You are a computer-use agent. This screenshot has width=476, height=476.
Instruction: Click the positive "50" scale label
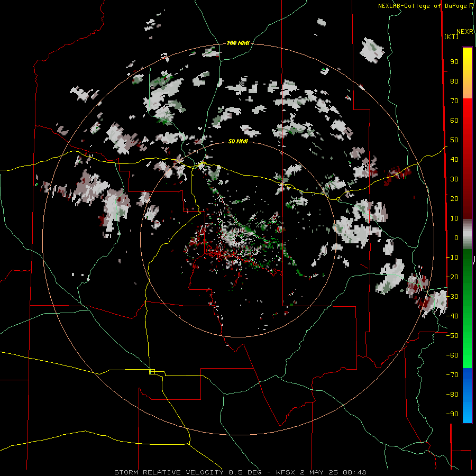click(454, 140)
